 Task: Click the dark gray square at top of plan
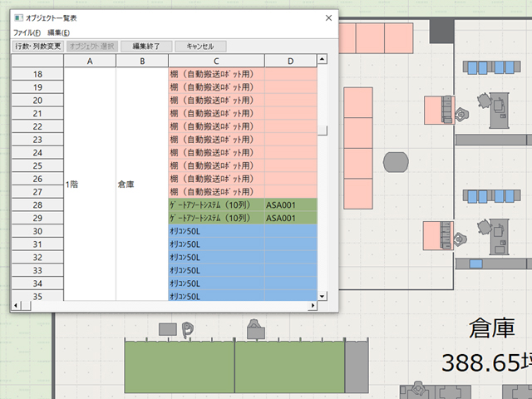click(441, 32)
